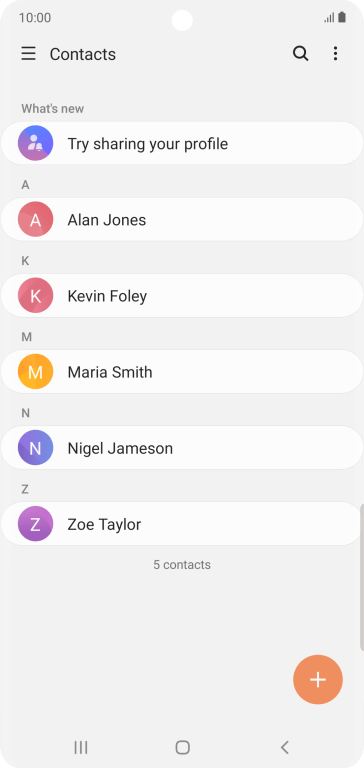This screenshot has height=768, width=364.
Task: Open the three-dot more options menu
Action: point(335,53)
